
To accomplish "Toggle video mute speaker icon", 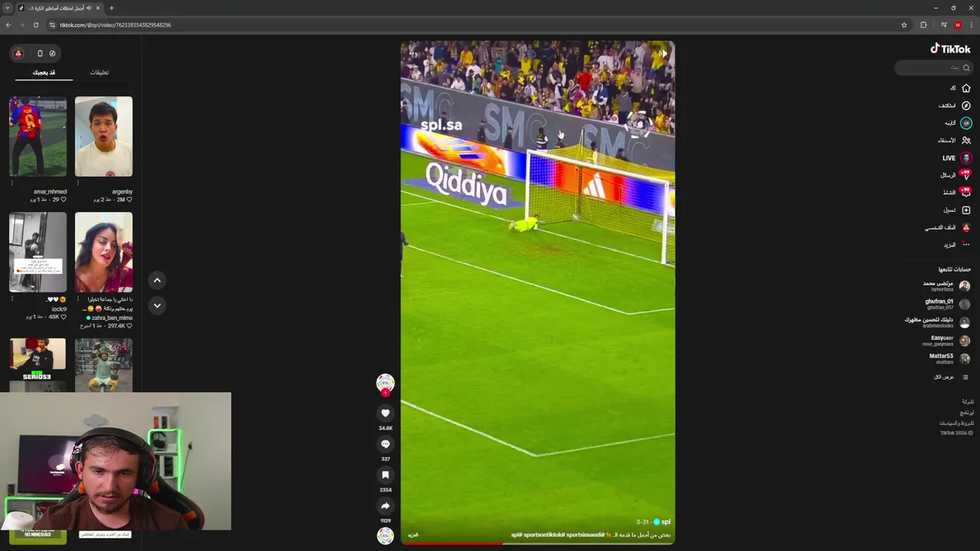I will pos(663,54).
